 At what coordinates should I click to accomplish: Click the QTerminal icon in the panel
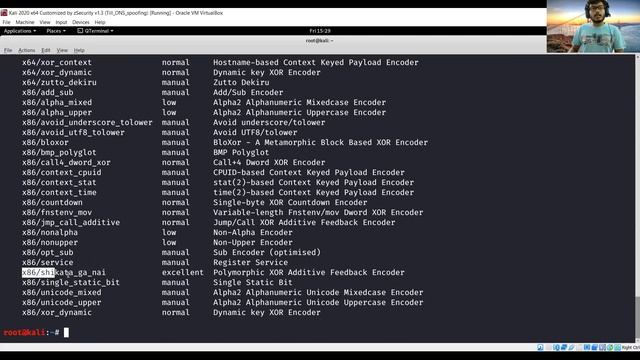coord(80,31)
